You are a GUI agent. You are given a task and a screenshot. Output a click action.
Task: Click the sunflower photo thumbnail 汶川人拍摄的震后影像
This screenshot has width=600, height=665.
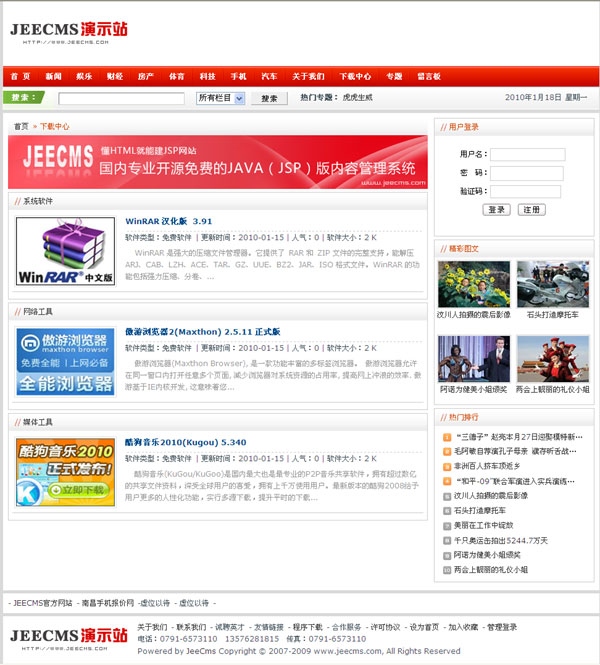click(474, 284)
